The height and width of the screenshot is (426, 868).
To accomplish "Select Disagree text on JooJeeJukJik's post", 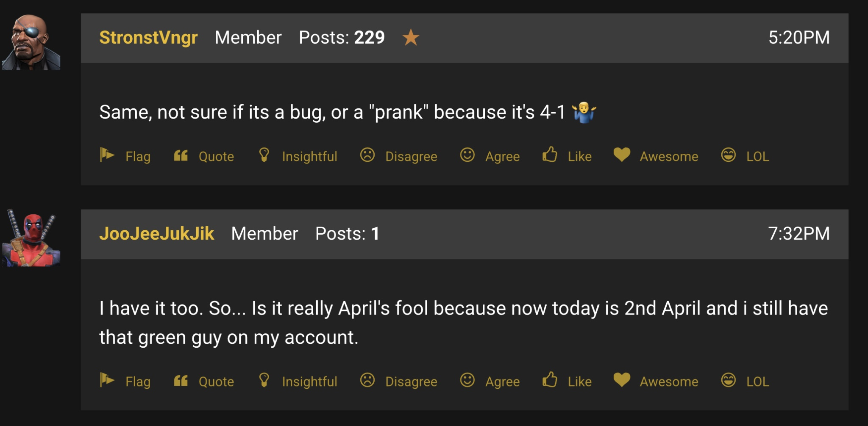I will (x=411, y=382).
